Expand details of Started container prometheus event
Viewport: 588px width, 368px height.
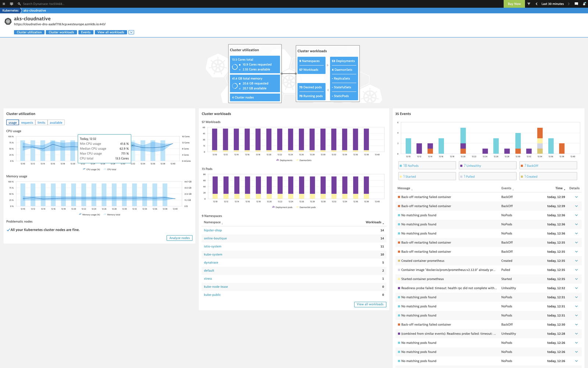pyautogui.click(x=576, y=279)
